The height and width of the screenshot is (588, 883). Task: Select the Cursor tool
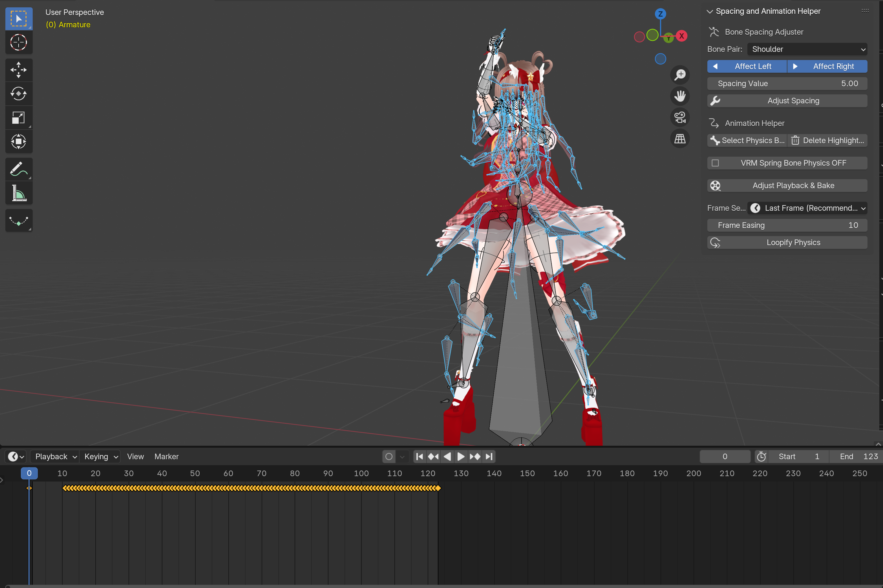tap(18, 42)
